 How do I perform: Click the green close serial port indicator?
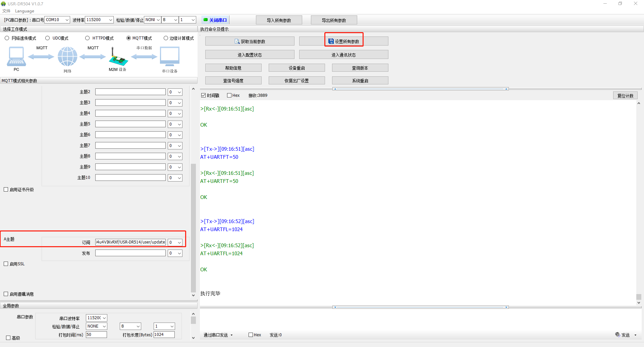coord(206,20)
